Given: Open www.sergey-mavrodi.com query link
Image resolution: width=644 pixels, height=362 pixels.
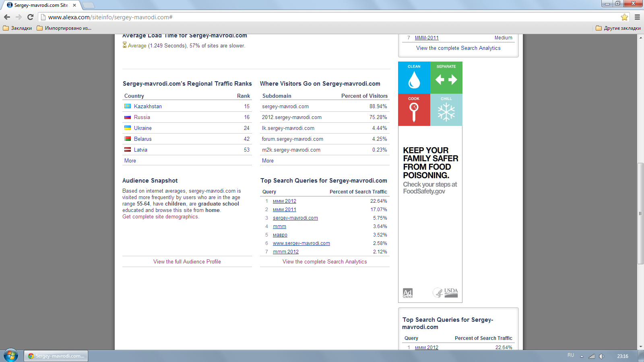Looking at the screenshot, I should (301, 243).
